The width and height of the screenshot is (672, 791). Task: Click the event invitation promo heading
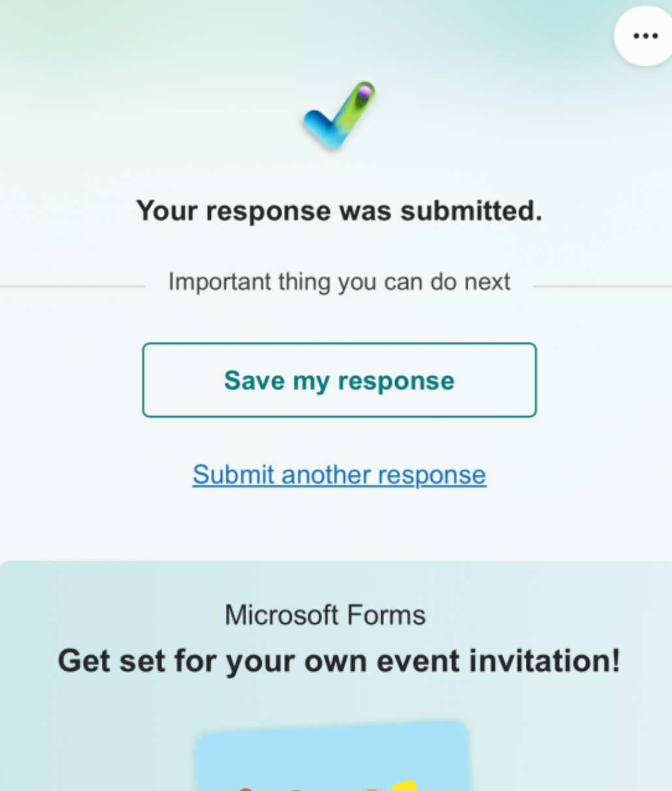click(339, 661)
